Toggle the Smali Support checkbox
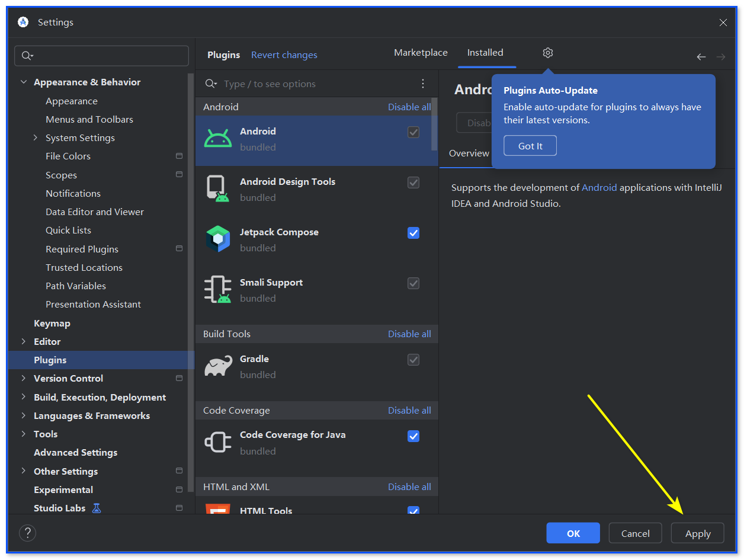The height and width of the screenshot is (560, 744). click(x=413, y=283)
